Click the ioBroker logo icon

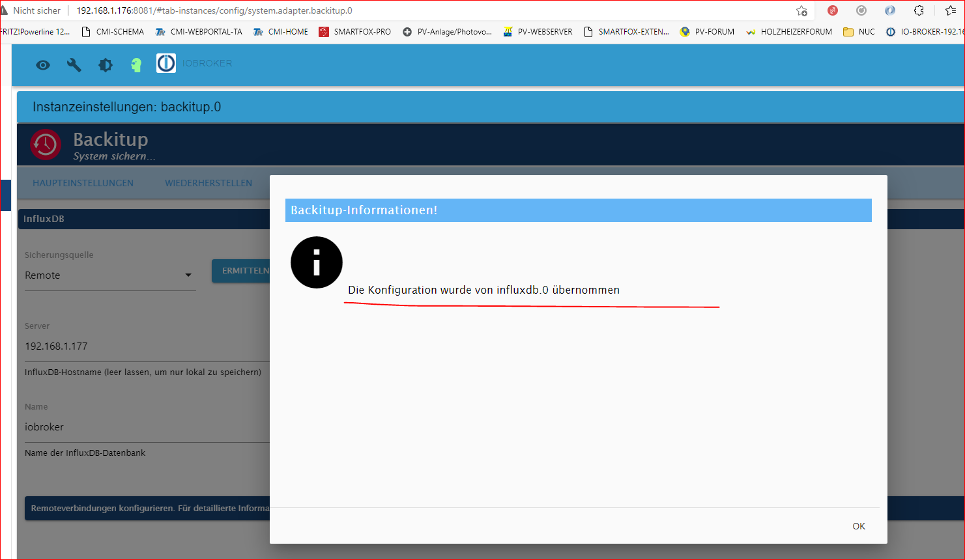pos(166,63)
